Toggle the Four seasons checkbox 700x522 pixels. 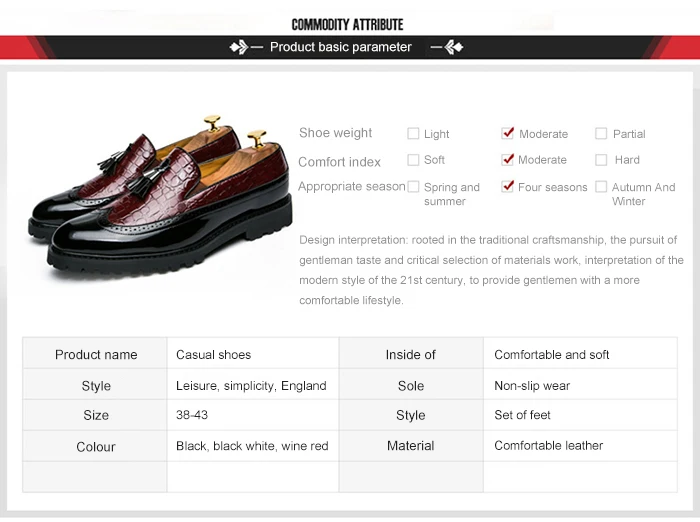tap(508, 186)
